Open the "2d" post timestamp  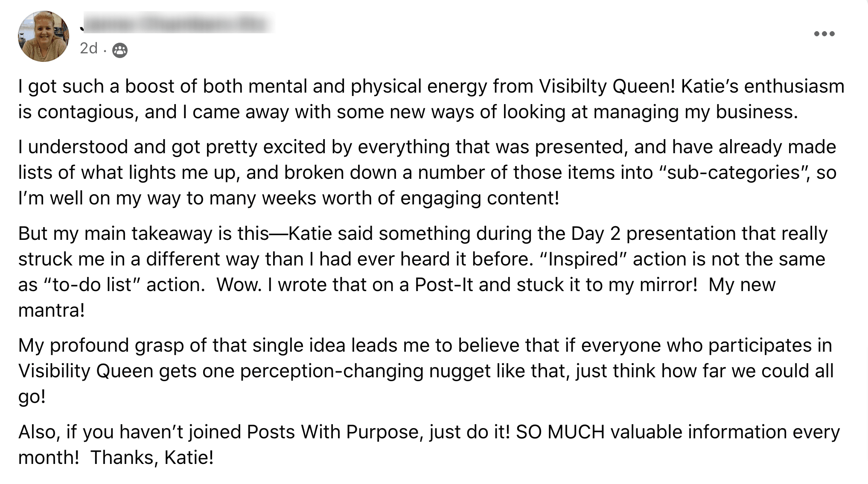tap(88, 48)
